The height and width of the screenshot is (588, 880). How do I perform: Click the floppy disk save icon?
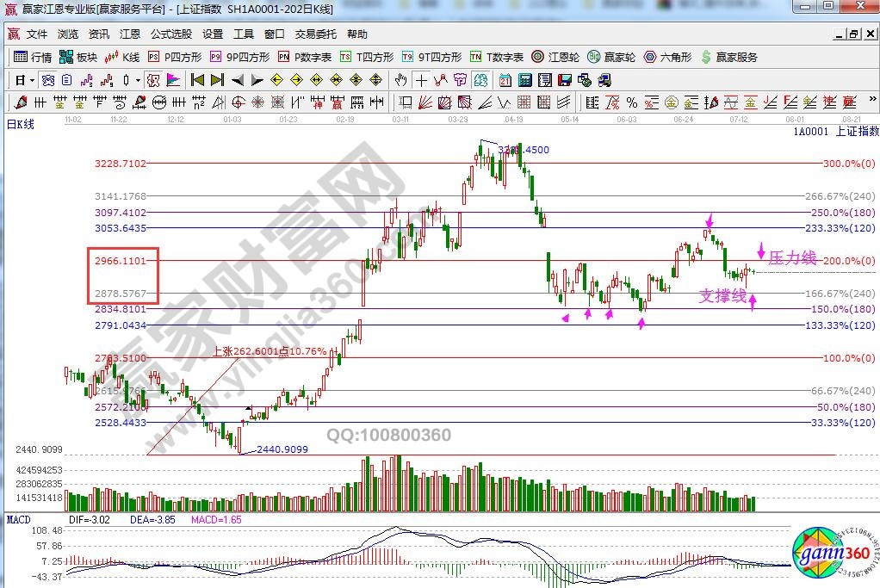point(565,80)
